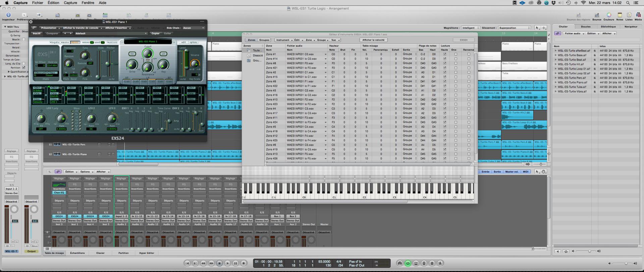
Task: Adjust the EXS24 Volume knob
Action: 195,63
